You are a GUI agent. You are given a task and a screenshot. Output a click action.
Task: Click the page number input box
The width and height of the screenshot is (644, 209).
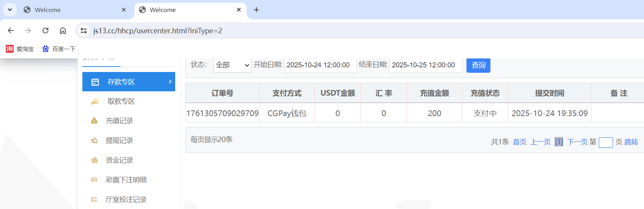click(x=606, y=142)
